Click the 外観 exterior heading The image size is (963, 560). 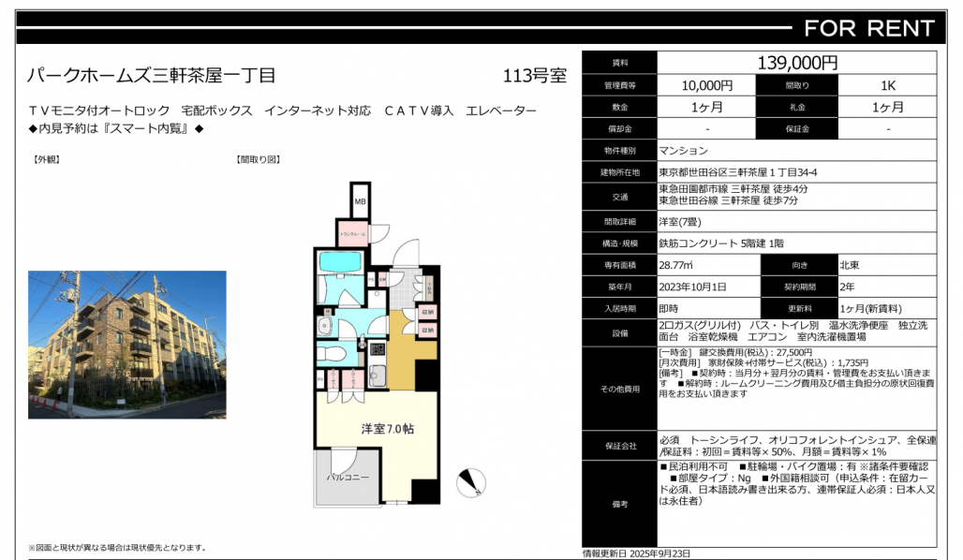(46, 159)
